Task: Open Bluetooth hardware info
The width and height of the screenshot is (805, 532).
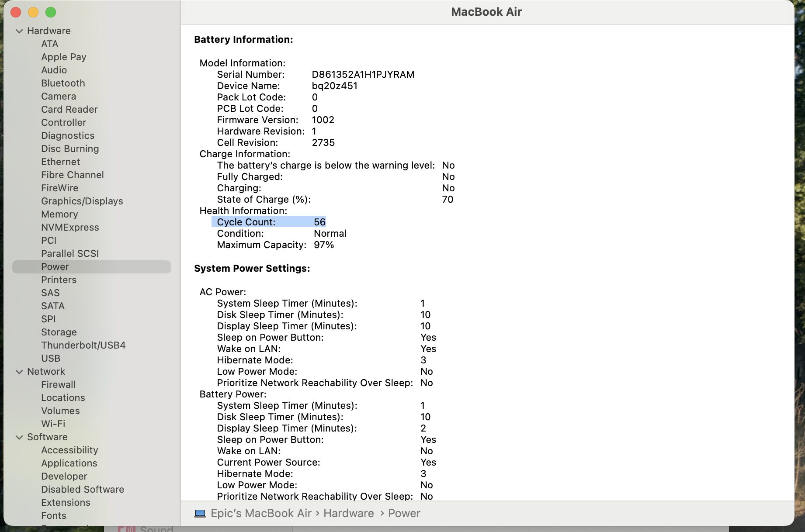Action: (x=63, y=83)
